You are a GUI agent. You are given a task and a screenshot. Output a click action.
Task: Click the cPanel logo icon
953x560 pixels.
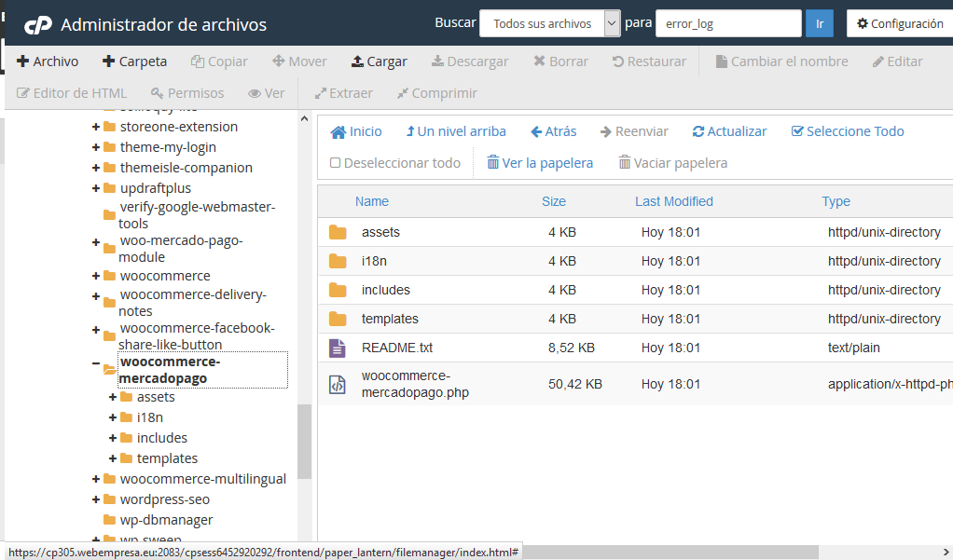(37, 25)
